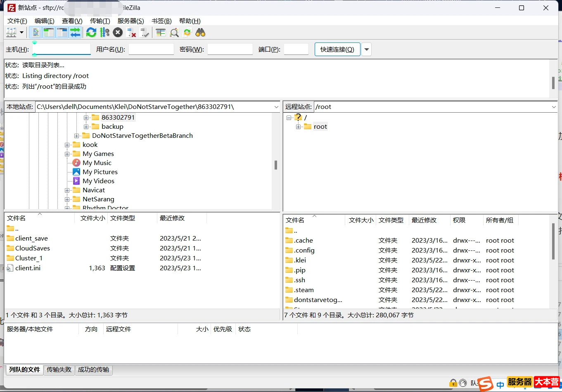Select the client.ini file icon
The height and width of the screenshot is (392, 562).
pos(10,268)
